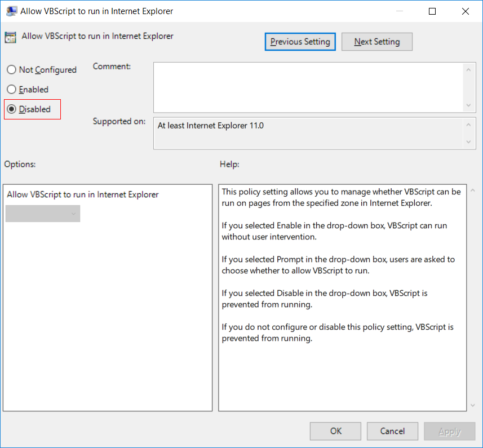Image resolution: width=483 pixels, height=448 pixels.
Task: Click the greyed-out Apply button
Action: pyautogui.click(x=449, y=431)
